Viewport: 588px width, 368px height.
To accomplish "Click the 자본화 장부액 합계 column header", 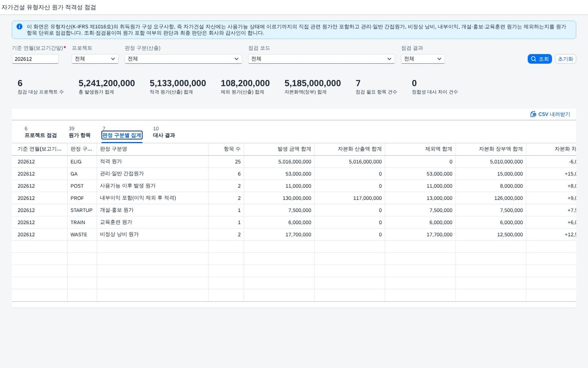I will (491, 149).
